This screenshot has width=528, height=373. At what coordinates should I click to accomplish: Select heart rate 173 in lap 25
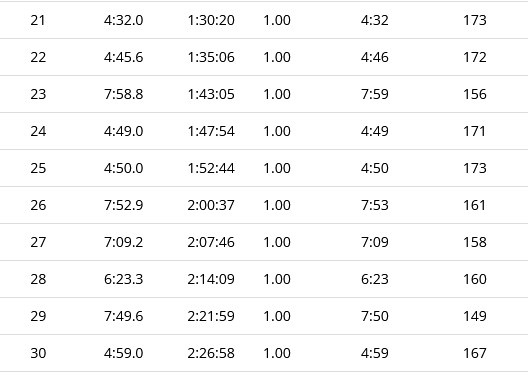475,168
